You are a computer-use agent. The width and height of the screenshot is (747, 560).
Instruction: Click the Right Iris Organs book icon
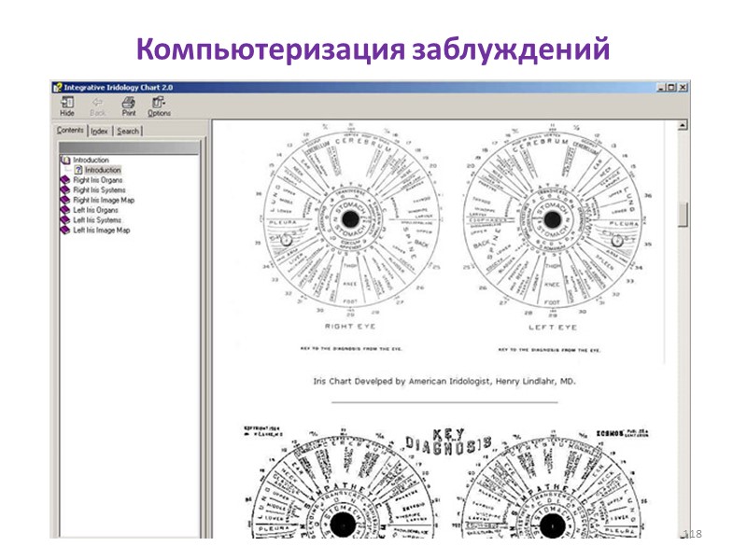point(66,179)
